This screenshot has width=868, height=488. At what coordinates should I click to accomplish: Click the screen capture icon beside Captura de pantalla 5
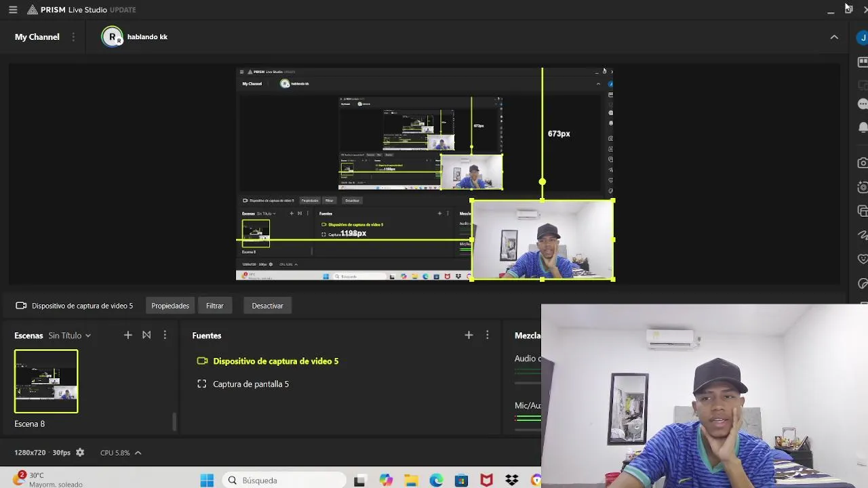point(201,384)
